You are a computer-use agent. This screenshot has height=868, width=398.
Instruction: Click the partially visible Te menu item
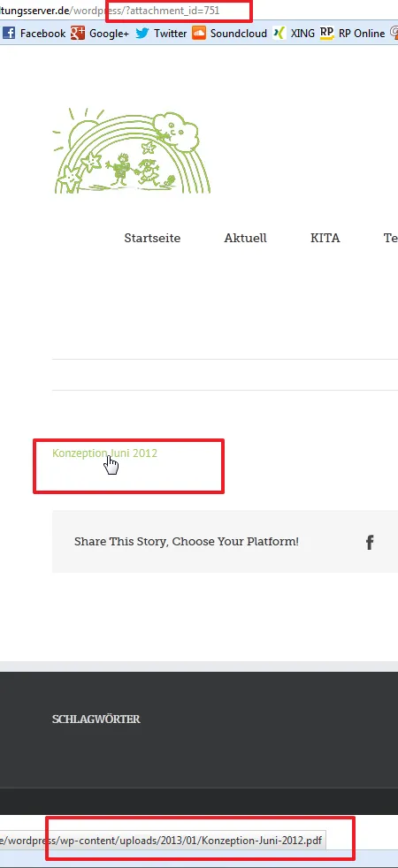click(x=391, y=238)
